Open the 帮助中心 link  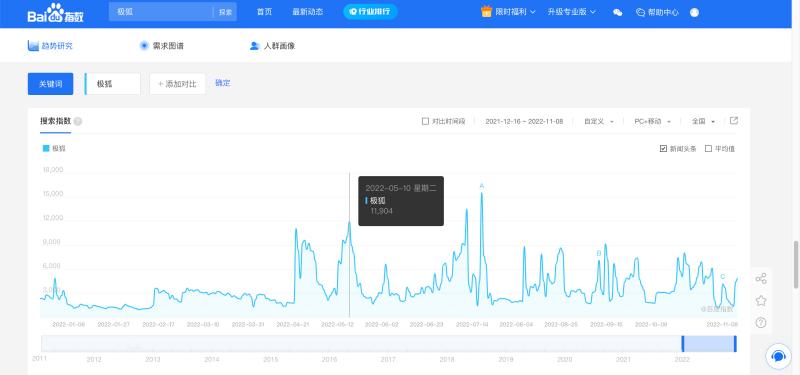[x=657, y=12]
